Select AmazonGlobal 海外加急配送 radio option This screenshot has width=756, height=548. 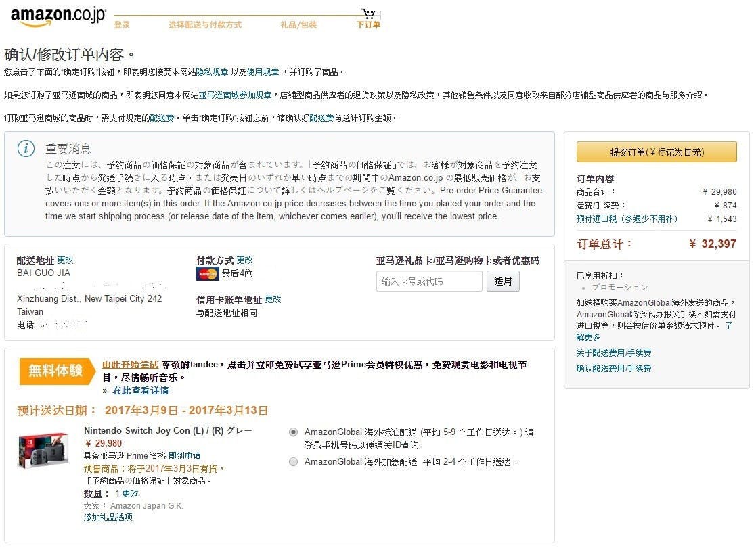pos(293,461)
